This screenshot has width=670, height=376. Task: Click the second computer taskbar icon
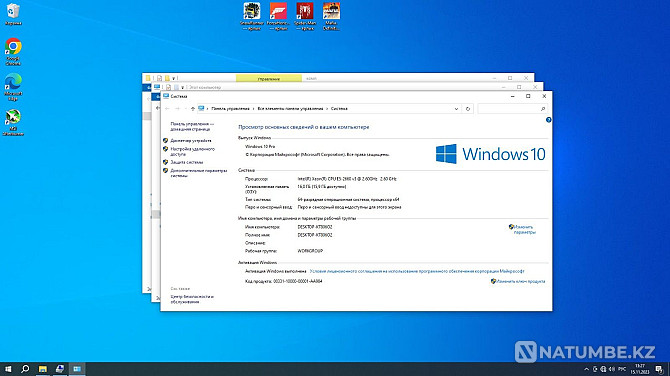pos(60,369)
